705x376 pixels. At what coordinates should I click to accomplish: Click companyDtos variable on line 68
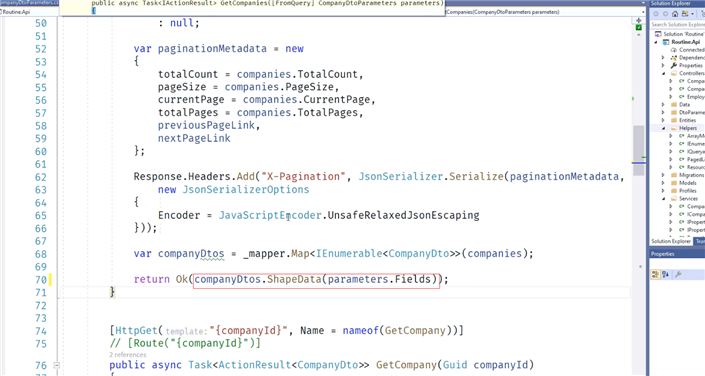point(191,254)
